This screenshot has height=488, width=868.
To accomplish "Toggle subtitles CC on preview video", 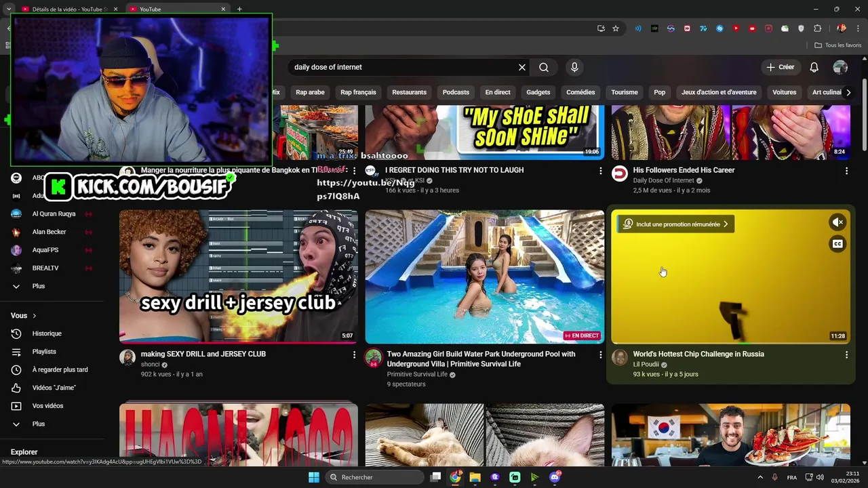I will pos(838,244).
